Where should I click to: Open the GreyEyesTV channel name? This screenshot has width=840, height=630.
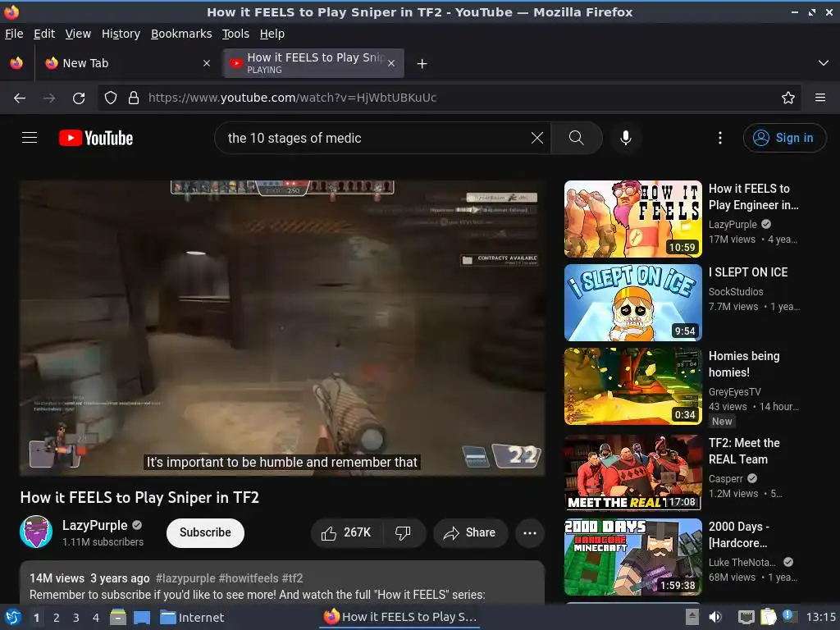734,391
